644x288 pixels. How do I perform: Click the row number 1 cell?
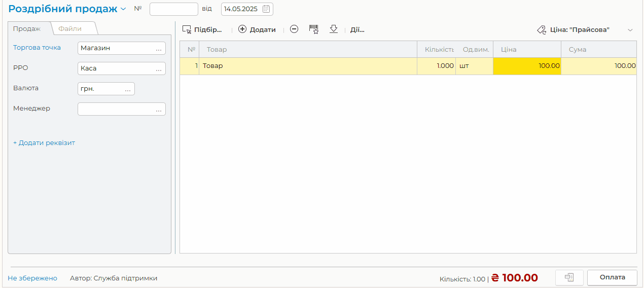tap(190, 66)
